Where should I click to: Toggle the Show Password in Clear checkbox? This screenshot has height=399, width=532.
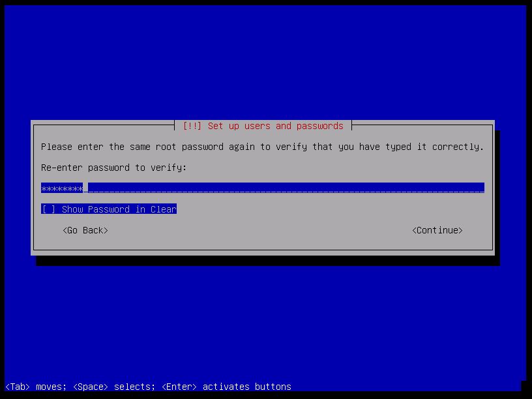pyautogui.click(x=109, y=209)
